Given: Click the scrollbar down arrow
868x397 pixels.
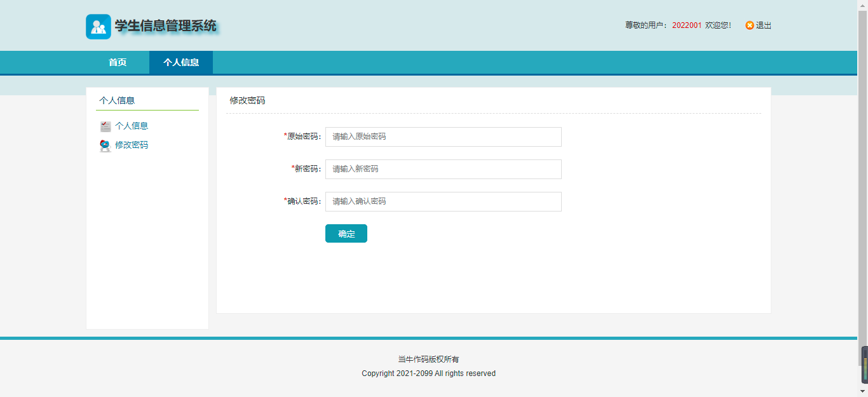Looking at the screenshot, I should (x=862, y=391).
